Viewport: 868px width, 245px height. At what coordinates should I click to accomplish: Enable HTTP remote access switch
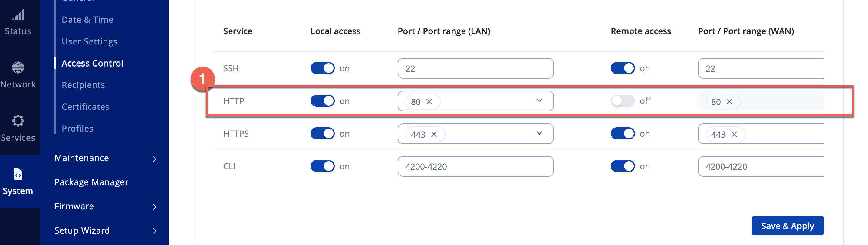pos(622,101)
